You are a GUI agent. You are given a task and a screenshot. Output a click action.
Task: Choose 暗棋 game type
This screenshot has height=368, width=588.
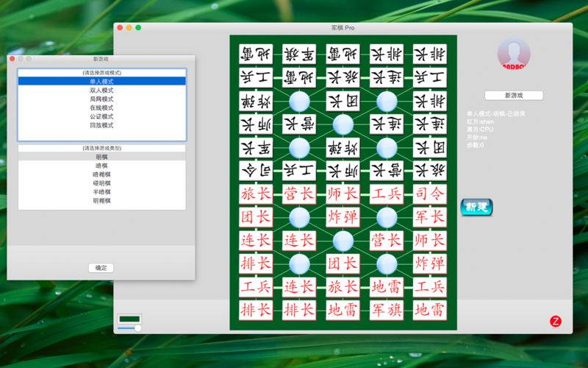click(101, 166)
